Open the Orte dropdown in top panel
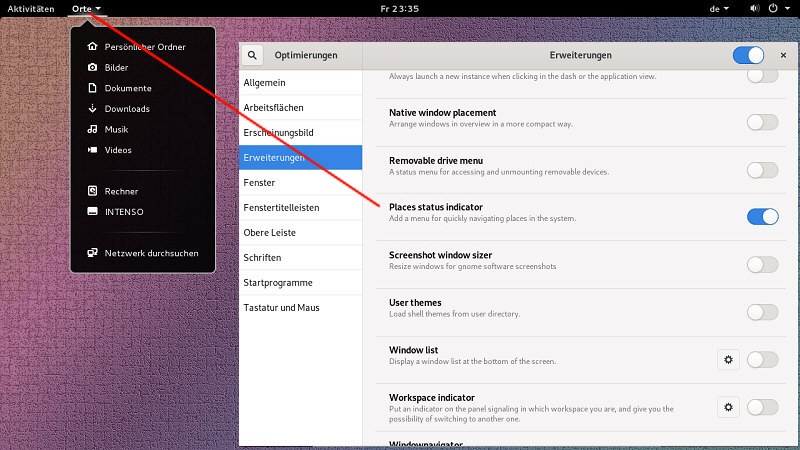 pyautogui.click(x=86, y=8)
